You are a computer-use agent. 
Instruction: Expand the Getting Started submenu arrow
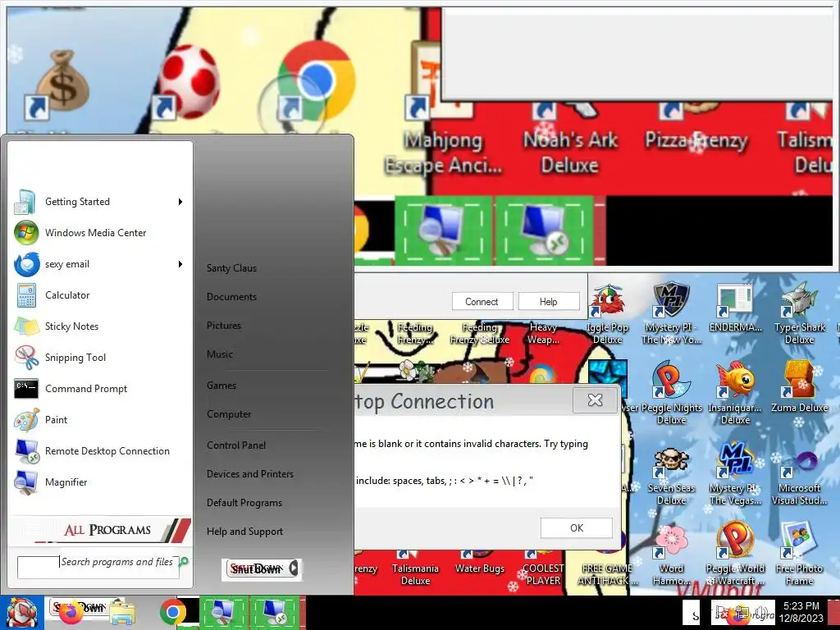tap(180, 202)
